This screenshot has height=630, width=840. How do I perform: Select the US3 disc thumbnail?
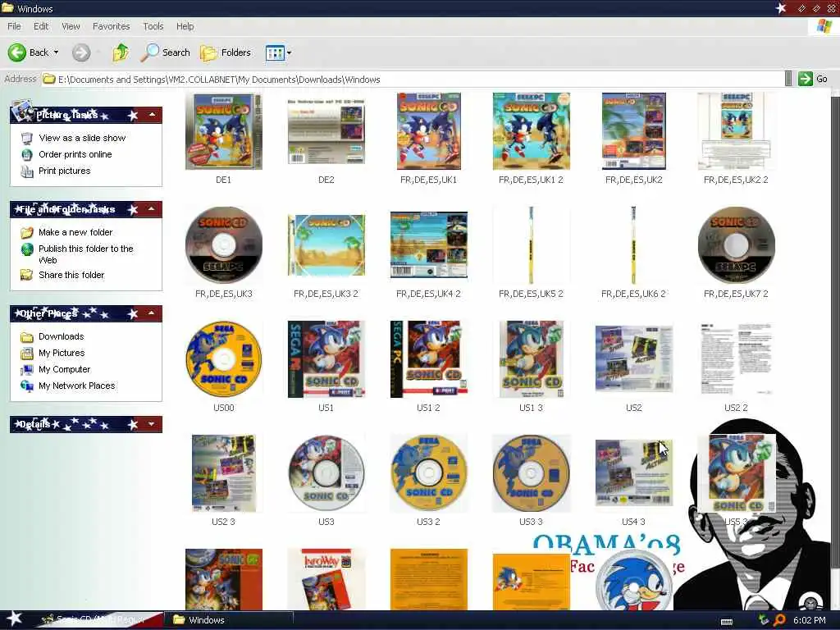click(x=326, y=473)
